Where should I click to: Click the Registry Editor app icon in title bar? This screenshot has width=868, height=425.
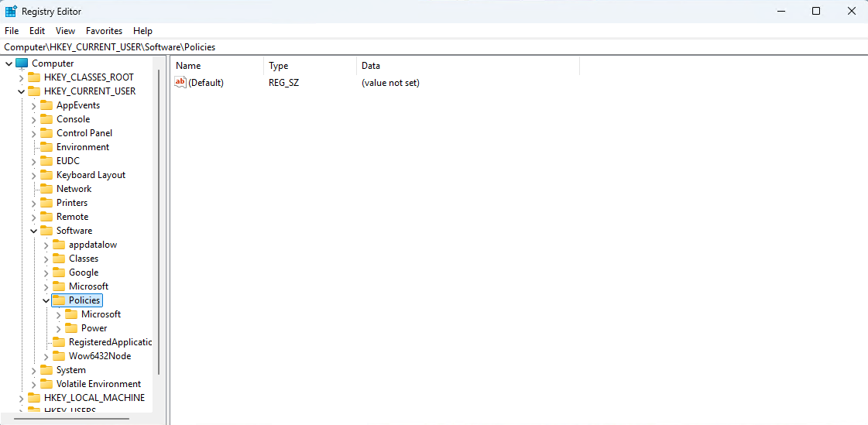(x=11, y=12)
